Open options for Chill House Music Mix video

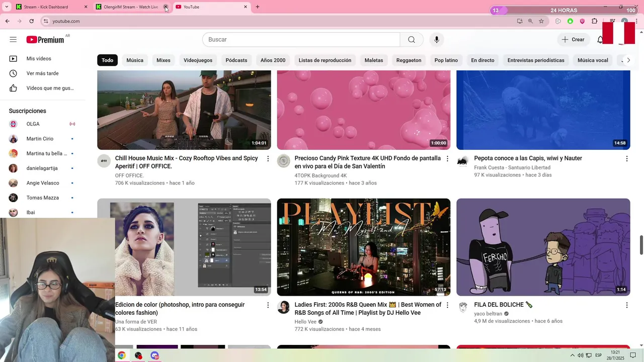tap(268, 159)
